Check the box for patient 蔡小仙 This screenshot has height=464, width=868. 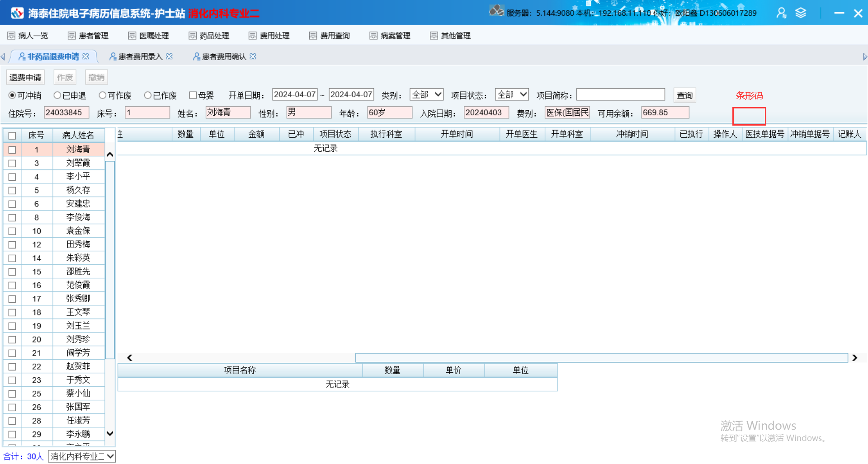coord(12,394)
